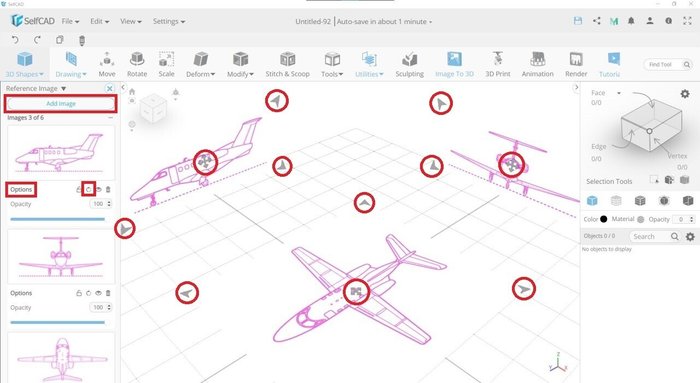Open the Tutorial tool

click(609, 65)
